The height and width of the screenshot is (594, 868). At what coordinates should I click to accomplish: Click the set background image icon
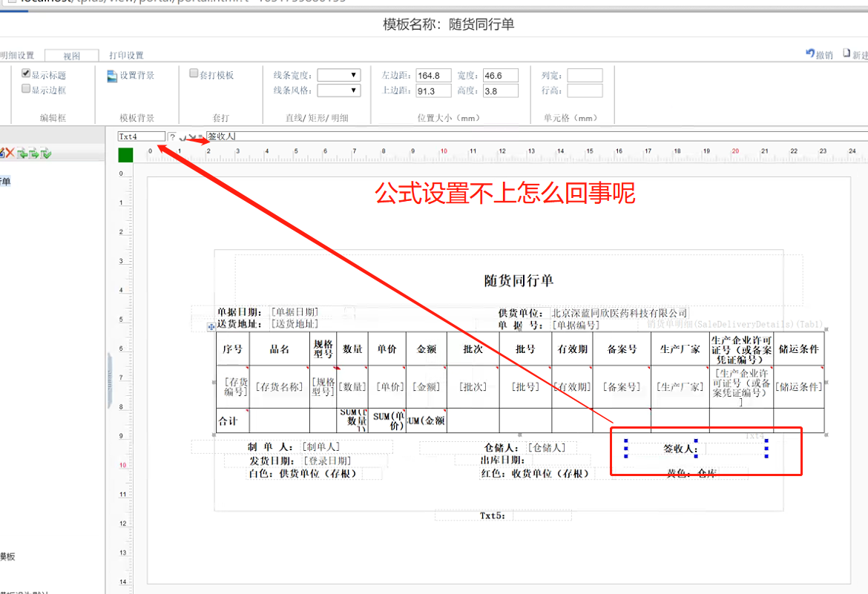click(x=112, y=76)
